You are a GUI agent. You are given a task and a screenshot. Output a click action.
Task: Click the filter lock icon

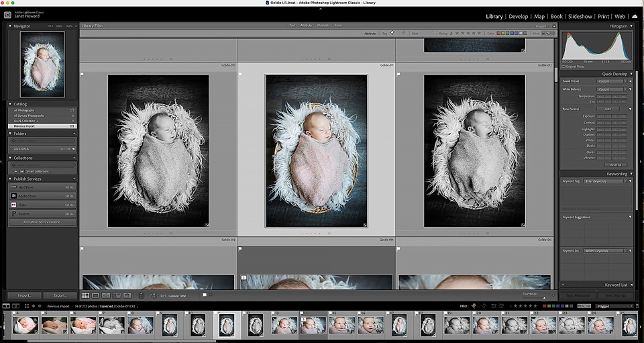point(553,26)
